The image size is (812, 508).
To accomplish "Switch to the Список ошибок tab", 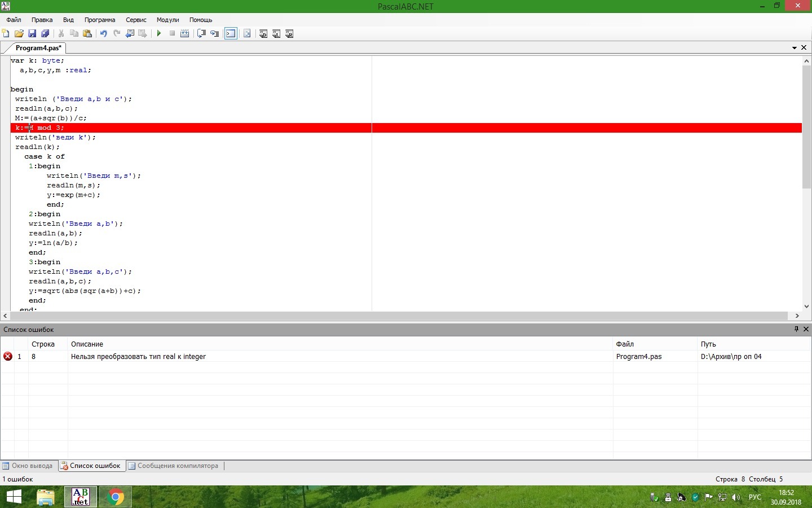I will (91, 466).
